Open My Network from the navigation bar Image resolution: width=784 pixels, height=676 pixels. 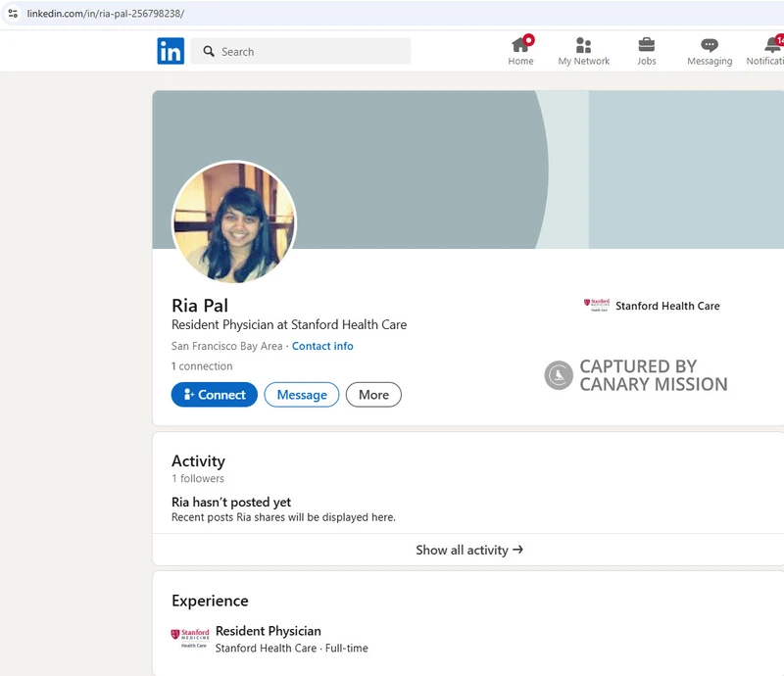[583, 51]
